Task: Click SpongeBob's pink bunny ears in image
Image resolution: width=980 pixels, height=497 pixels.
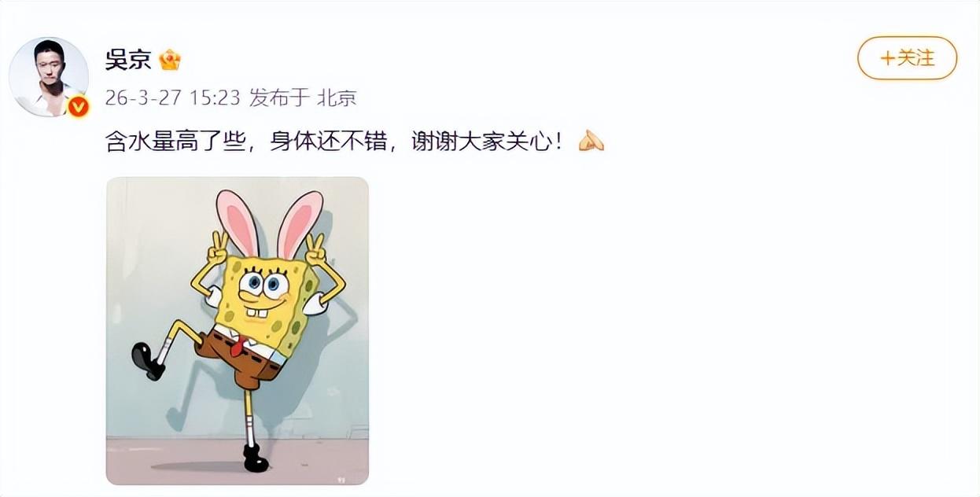Action: coord(270,223)
